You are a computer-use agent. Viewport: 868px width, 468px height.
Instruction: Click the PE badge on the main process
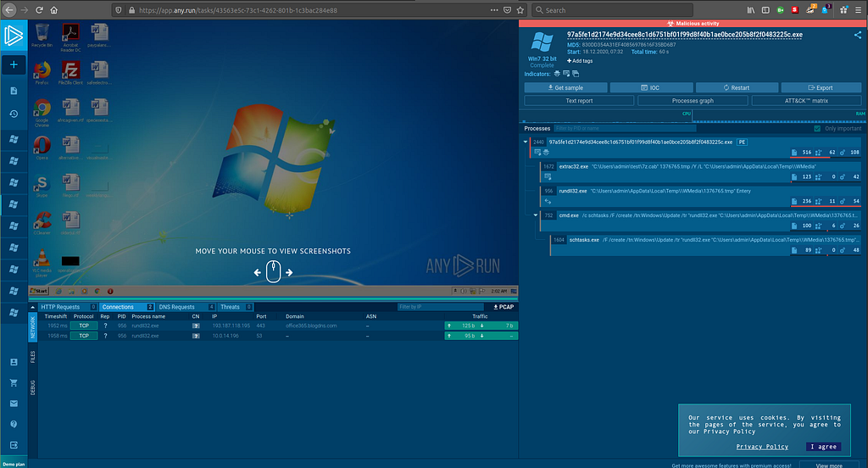coord(742,142)
